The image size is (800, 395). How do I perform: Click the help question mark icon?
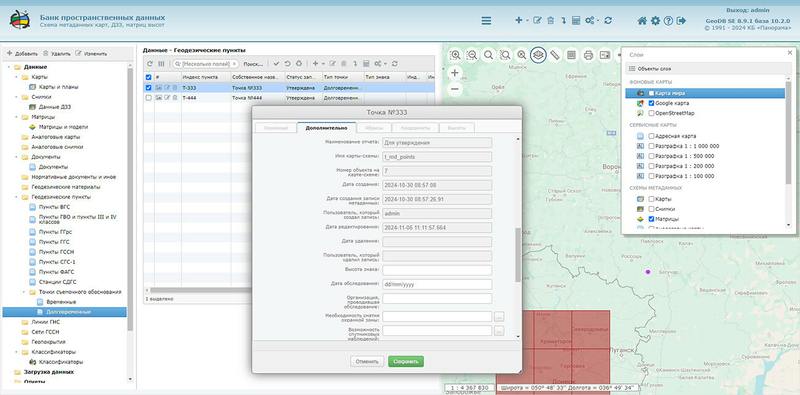pyautogui.click(x=668, y=20)
